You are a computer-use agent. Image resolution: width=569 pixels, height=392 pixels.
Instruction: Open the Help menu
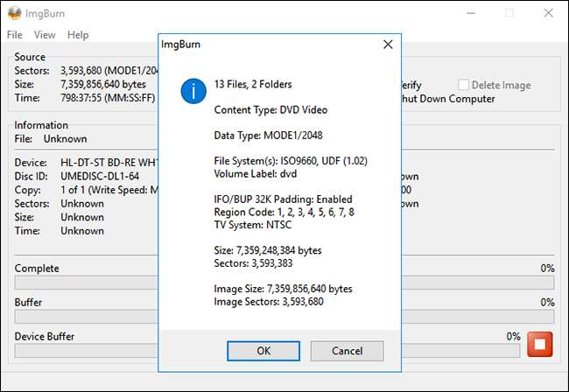point(78,35)
